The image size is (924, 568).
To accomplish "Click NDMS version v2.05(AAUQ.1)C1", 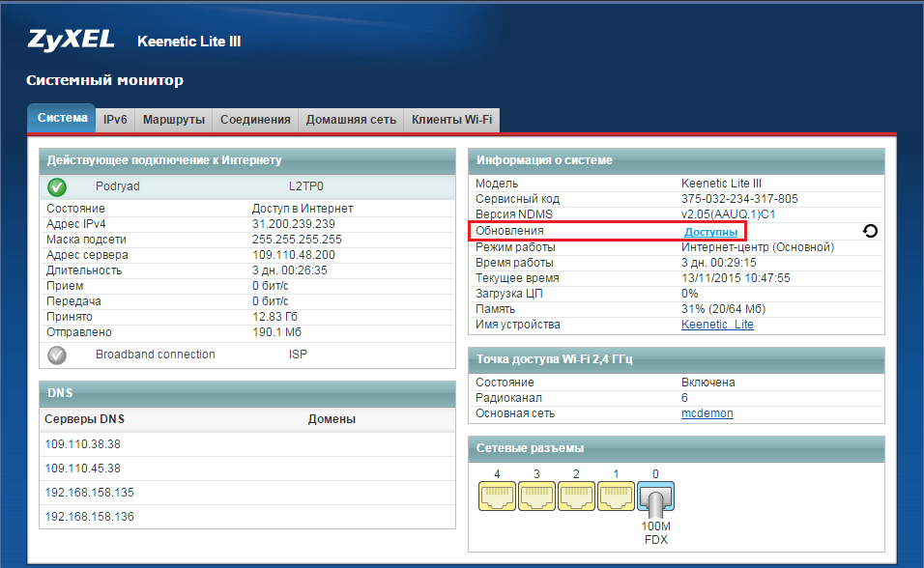I will [729, 213].
